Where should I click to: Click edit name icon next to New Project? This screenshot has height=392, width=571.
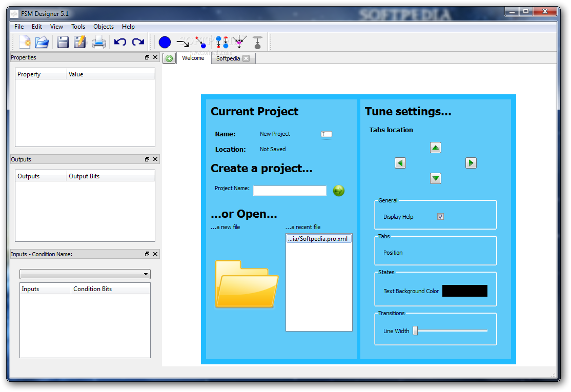(x=327, y=134)
